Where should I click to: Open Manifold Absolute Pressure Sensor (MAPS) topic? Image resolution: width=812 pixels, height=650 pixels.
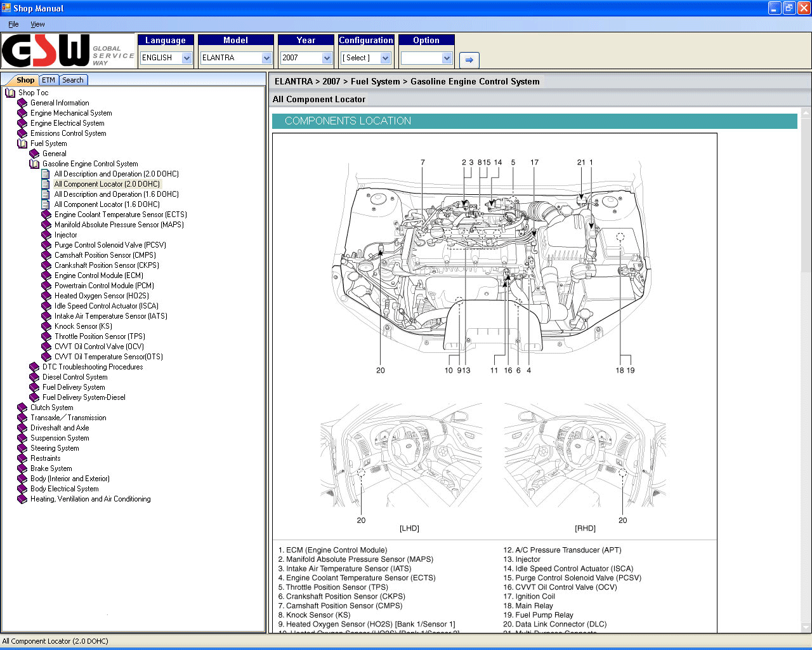pos(119,225)
